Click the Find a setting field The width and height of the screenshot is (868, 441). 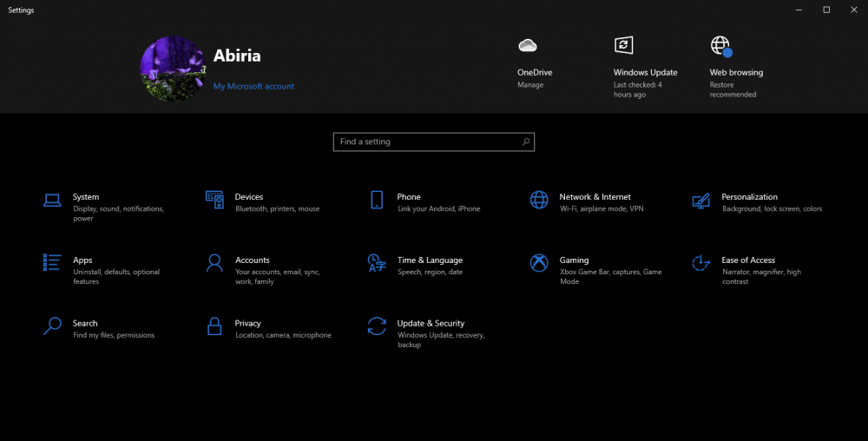click(434, 142)
